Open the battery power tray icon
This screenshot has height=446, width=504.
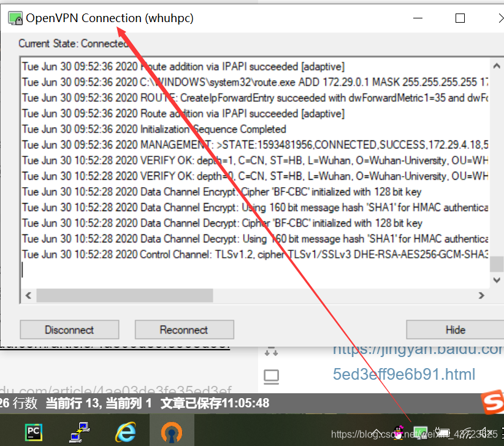[x=442, y=433]
